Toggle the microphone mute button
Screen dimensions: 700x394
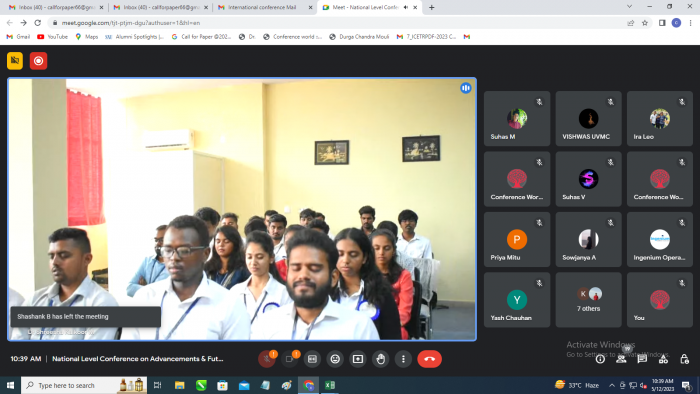[x=267, y=359]
